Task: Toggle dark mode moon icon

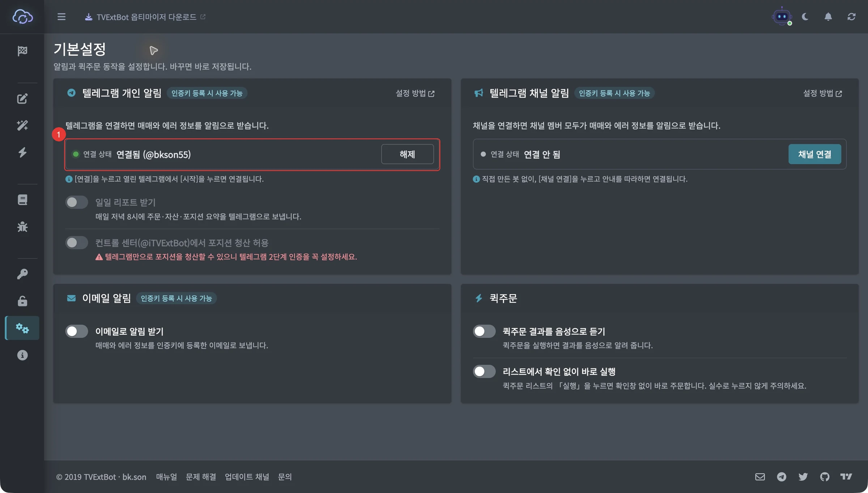Action: tap(805, 17)
